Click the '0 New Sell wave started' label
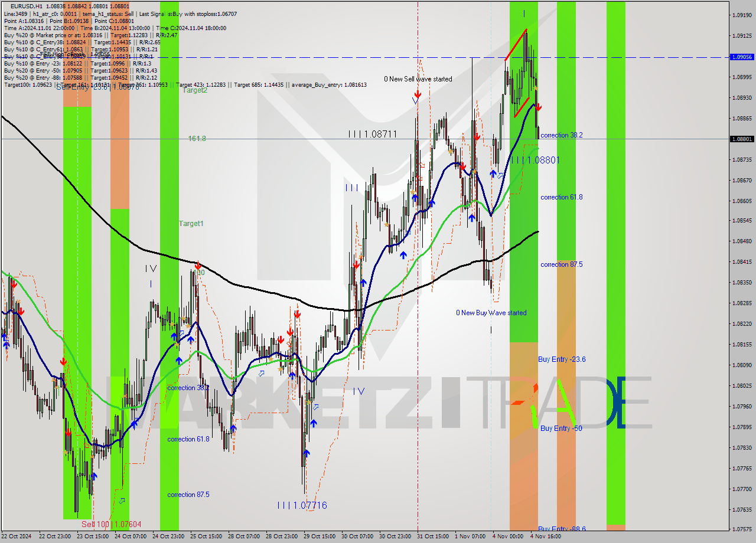Viewport: 756px width, 543px height. (418, 79)
